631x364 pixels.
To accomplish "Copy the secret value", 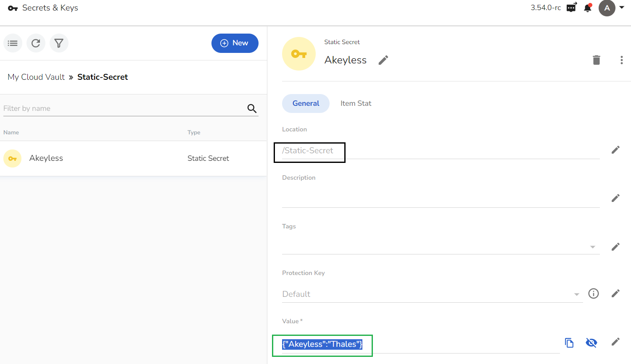I will point(569,343).
